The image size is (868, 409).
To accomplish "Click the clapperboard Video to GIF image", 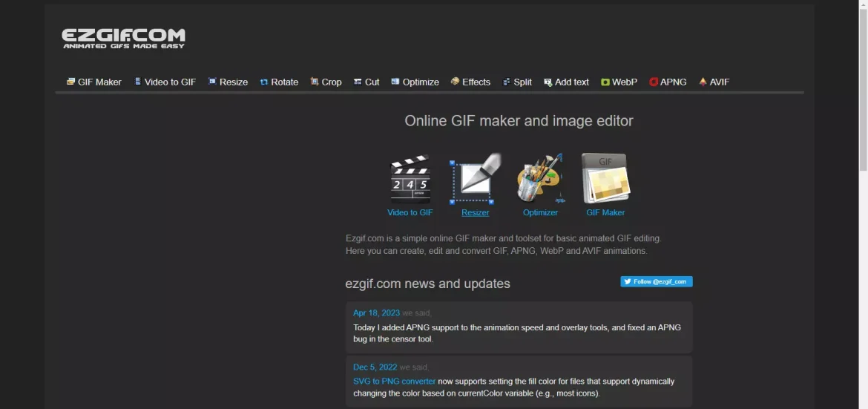I will 410,179.
